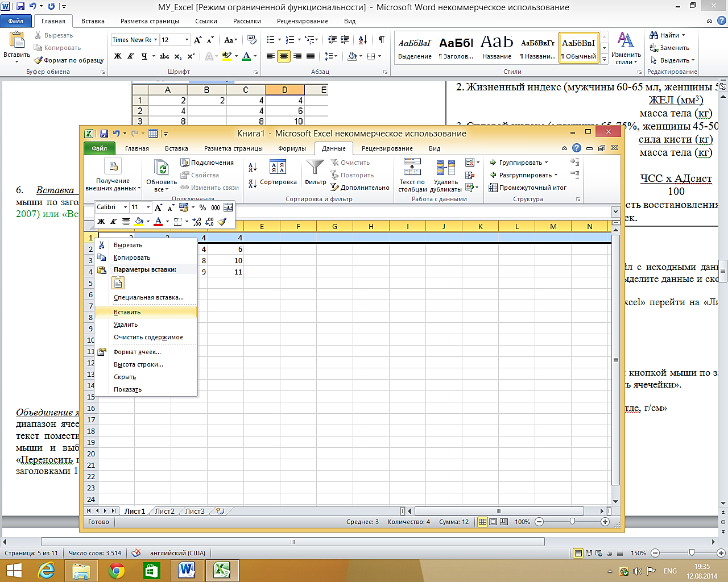Click Копировать in the context menu
Image resolution: width=728 pixels, height=582 pixels.
coord(132,257)
